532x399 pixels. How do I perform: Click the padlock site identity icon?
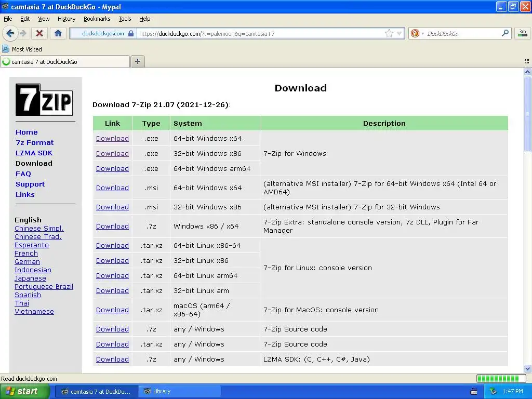131,33
